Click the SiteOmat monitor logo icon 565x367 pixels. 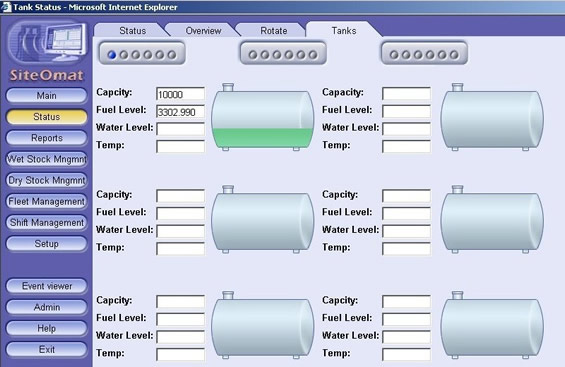point(47,42)
